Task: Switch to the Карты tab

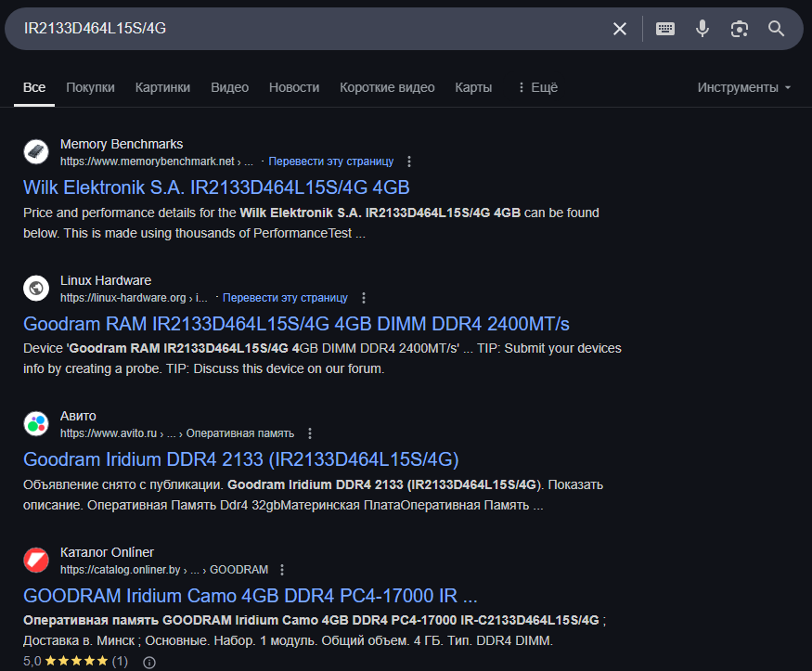Action: 473,87
